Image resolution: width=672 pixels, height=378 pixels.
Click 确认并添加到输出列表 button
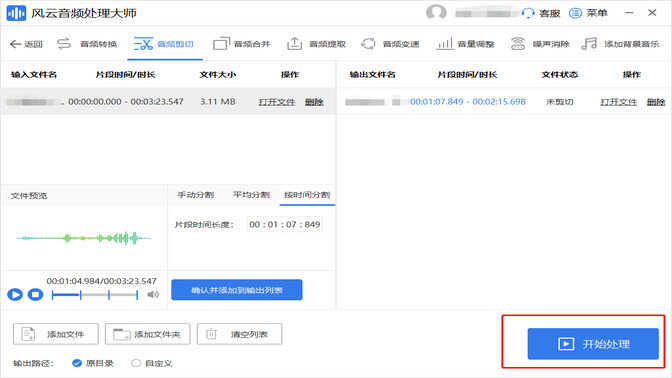(x=237, y=290)
